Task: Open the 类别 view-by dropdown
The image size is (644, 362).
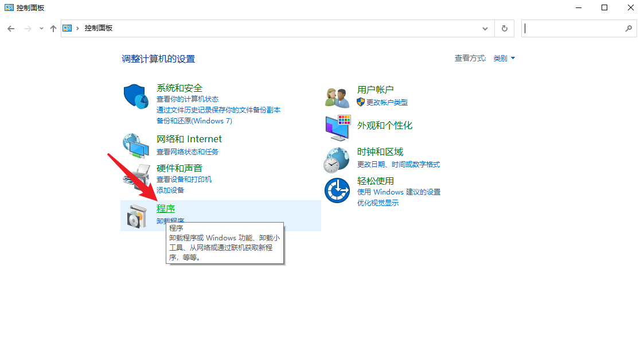Action: (504, 58)
